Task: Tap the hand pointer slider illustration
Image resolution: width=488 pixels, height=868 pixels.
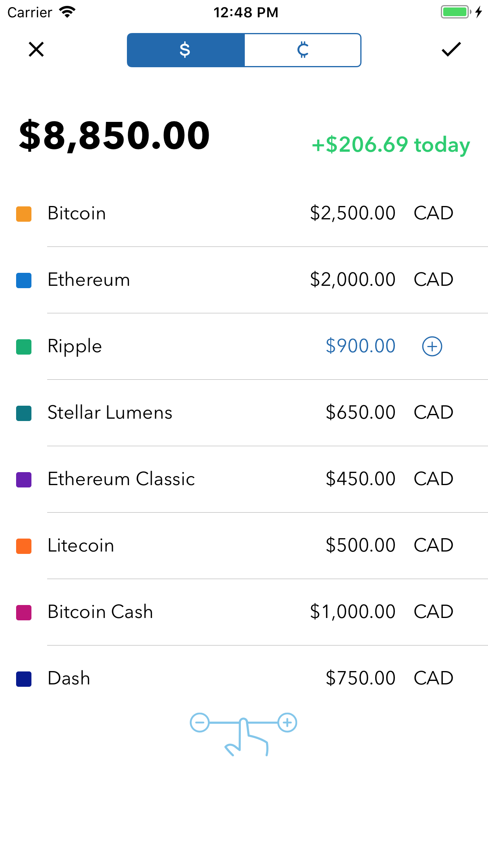Action: tap(244, 734)
